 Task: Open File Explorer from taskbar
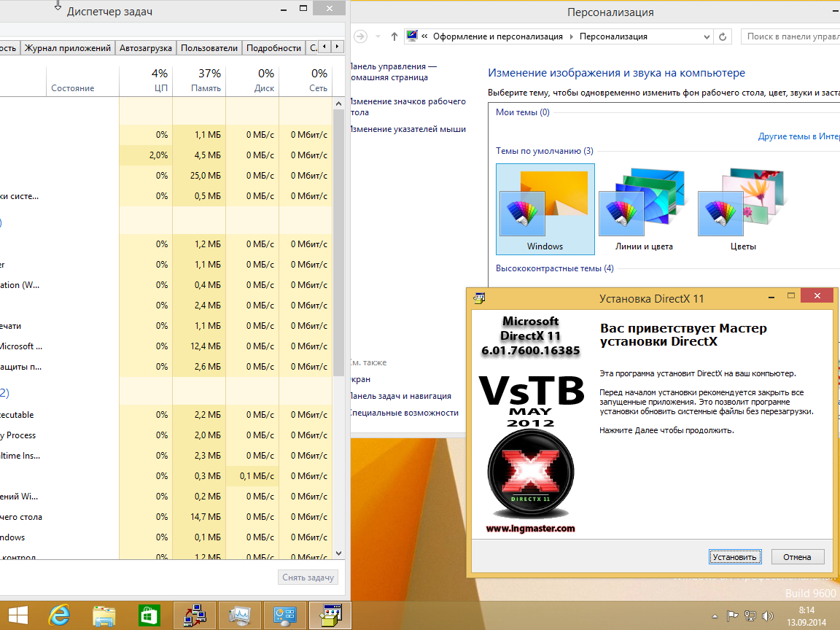point(104,615)
